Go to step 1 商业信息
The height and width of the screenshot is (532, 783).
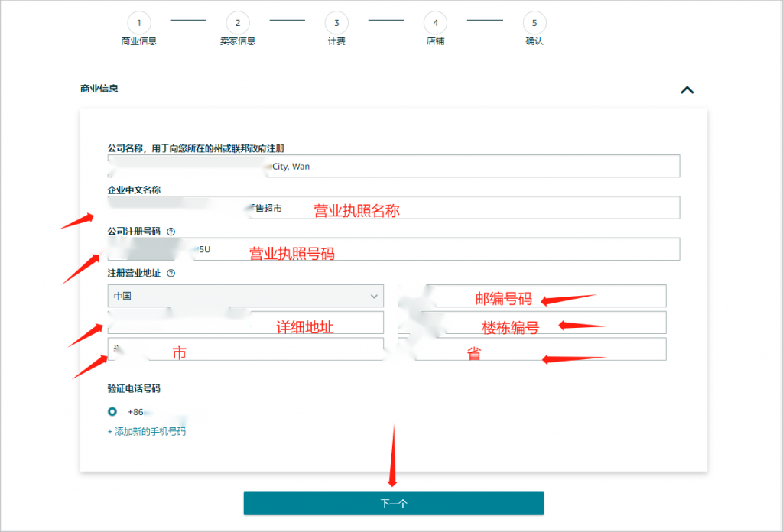139,23
